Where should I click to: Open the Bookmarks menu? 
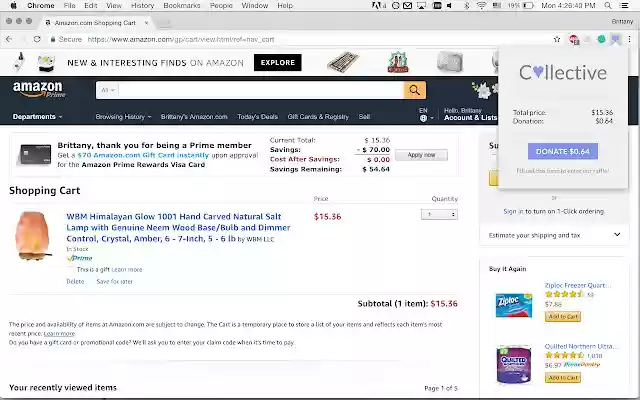(x=182, y=6)
